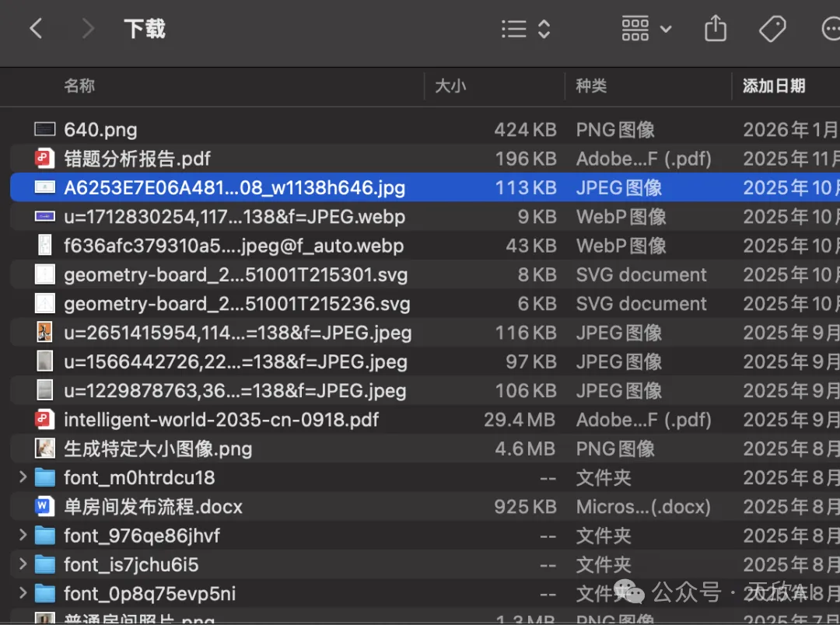Sort by 添加日期 column header
The height and width of the screenshot is (625, 840).
[x=774, y=86]
